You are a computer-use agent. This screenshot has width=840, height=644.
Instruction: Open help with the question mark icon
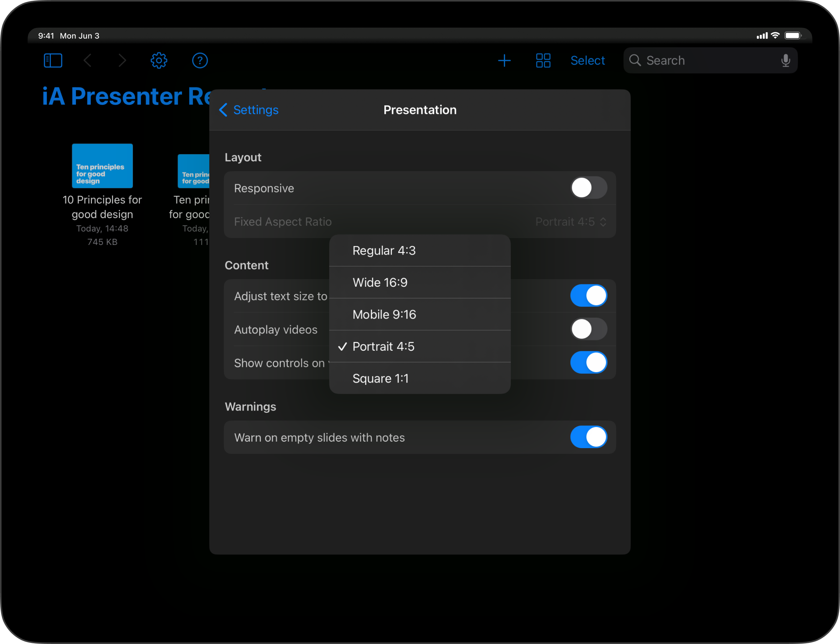[200, 61]
